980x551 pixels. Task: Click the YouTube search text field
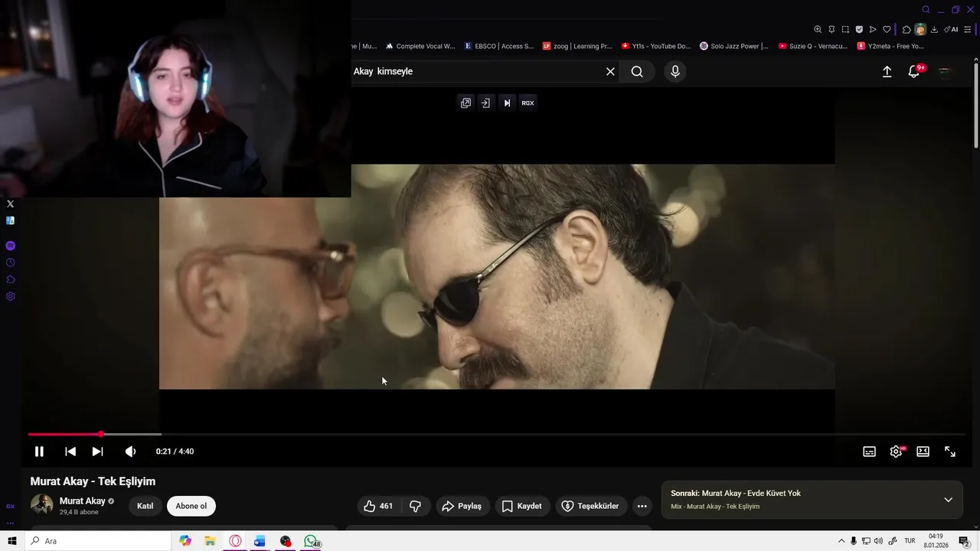[x=475, y=71]
